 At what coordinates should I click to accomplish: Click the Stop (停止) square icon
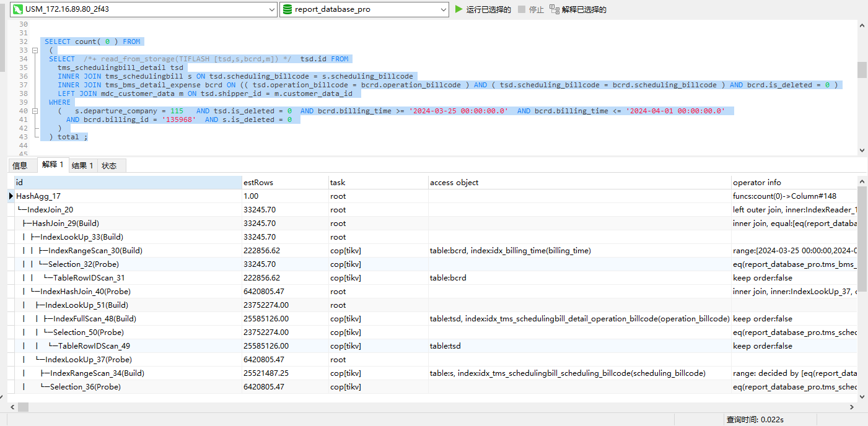tap(522, 9)
